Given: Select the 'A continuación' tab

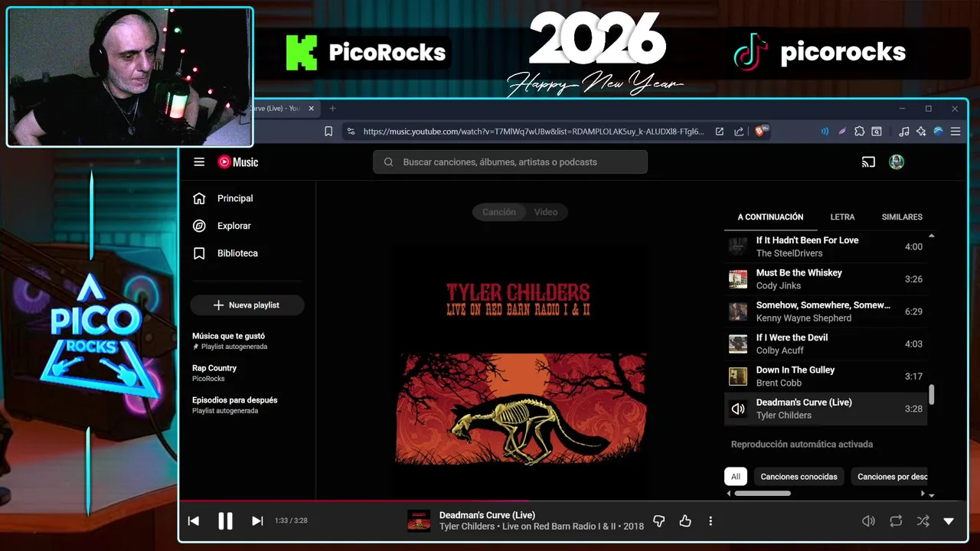Looking at the screenshot, I should coord(770,217).
